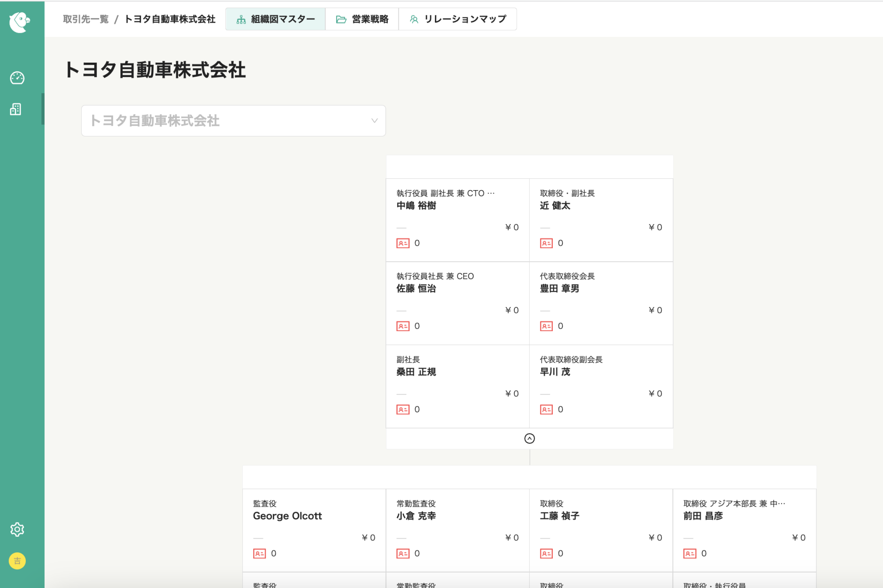Image resolution: width=883 pixels, height=588 pixels.
Task: Click the business card icon for 桑田 正規
Action: pos(403,410)
